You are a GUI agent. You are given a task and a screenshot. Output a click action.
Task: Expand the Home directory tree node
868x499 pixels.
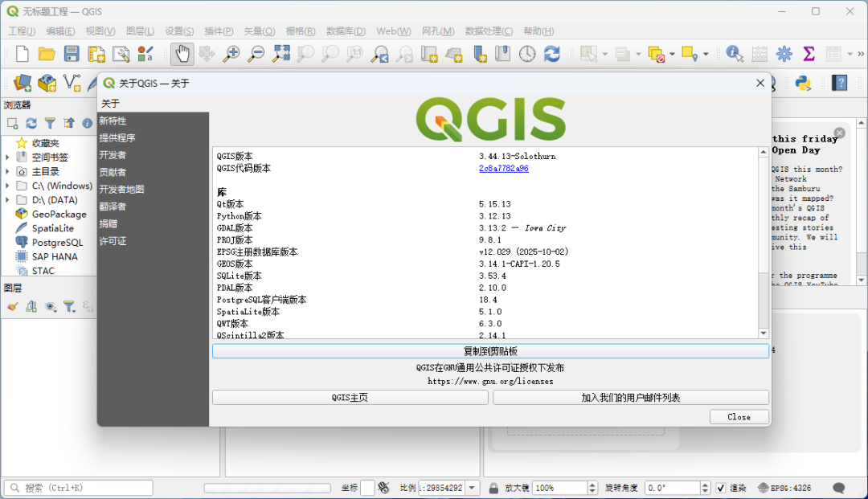(x=7, y=171)
